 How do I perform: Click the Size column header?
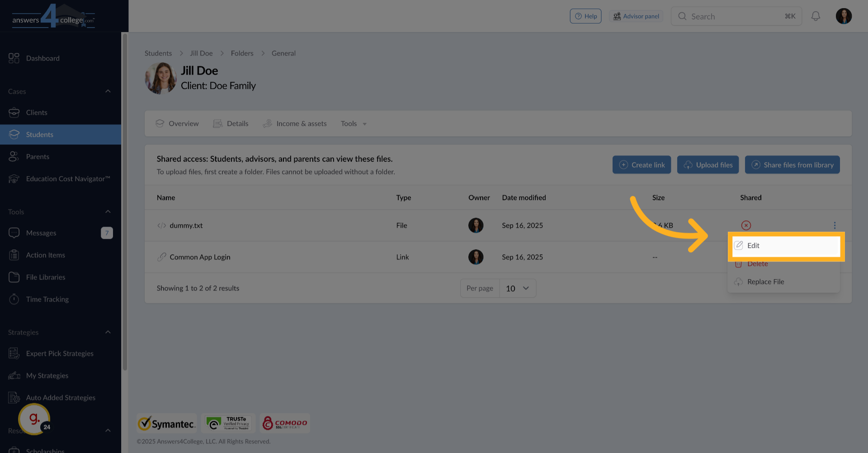click(658, 198)
